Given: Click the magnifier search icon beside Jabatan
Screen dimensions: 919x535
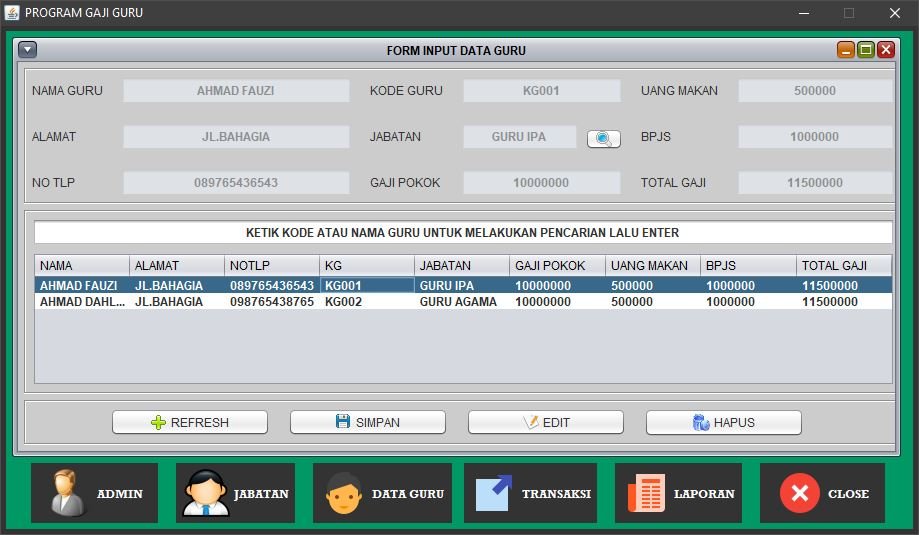Looking at the screenshot, I should (603, 138).
